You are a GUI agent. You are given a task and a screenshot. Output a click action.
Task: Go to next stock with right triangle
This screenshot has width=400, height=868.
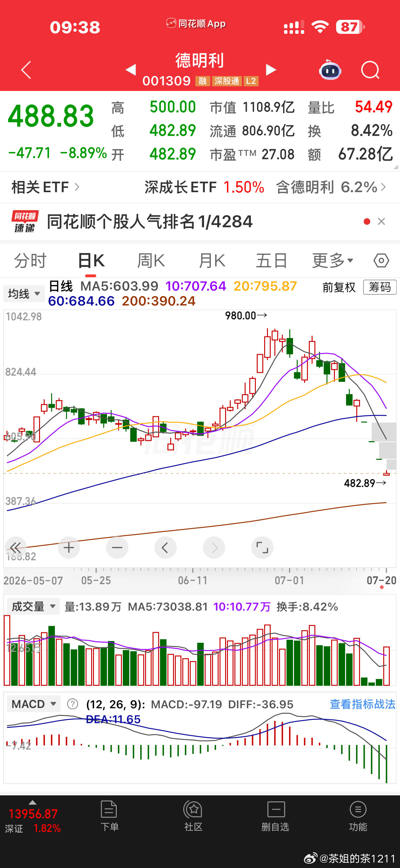click(x=271, y=70)
